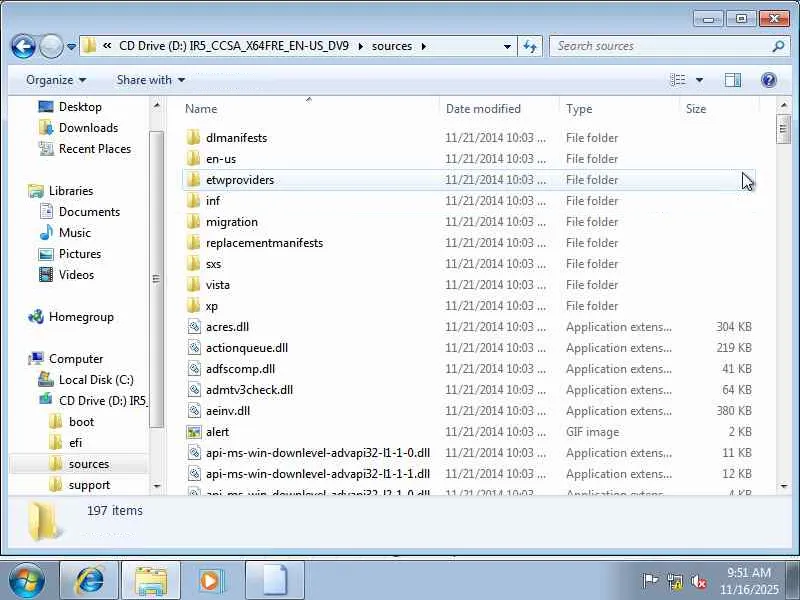
Task: Select api-ms-win-downlevel-advapi32-l1-1-1.dll file name
Action: (318, 474)
